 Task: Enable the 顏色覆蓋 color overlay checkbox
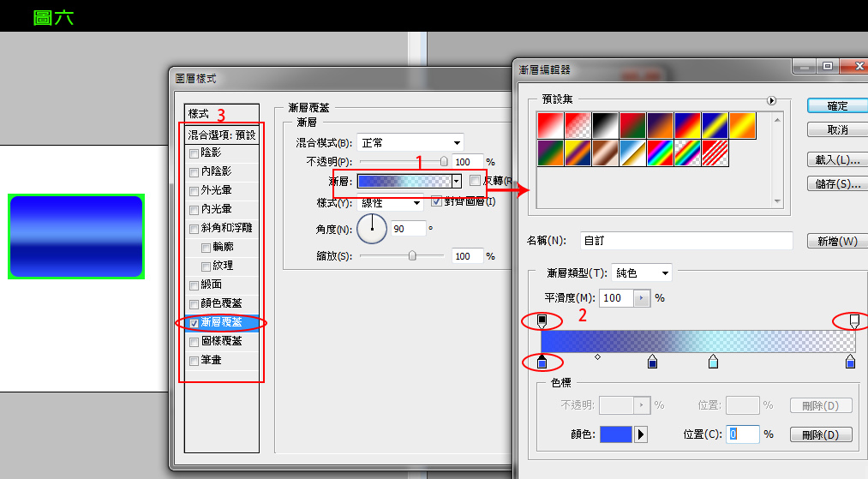194,304
